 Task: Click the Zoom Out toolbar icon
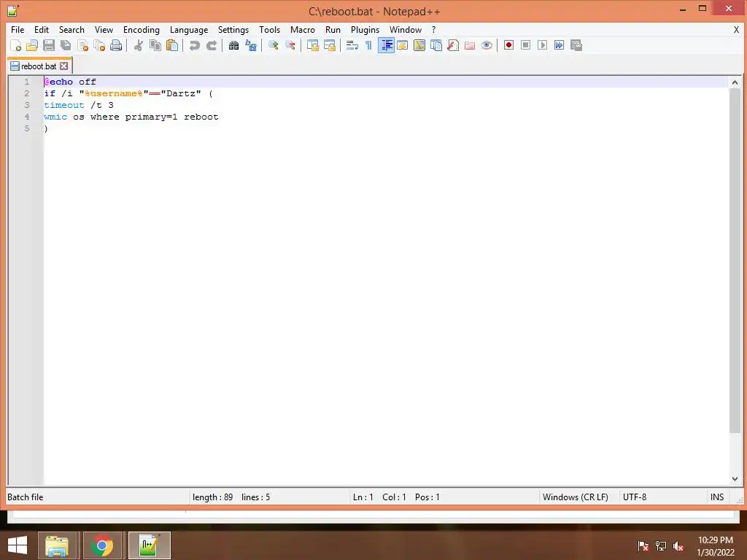(x=290, y=45)
